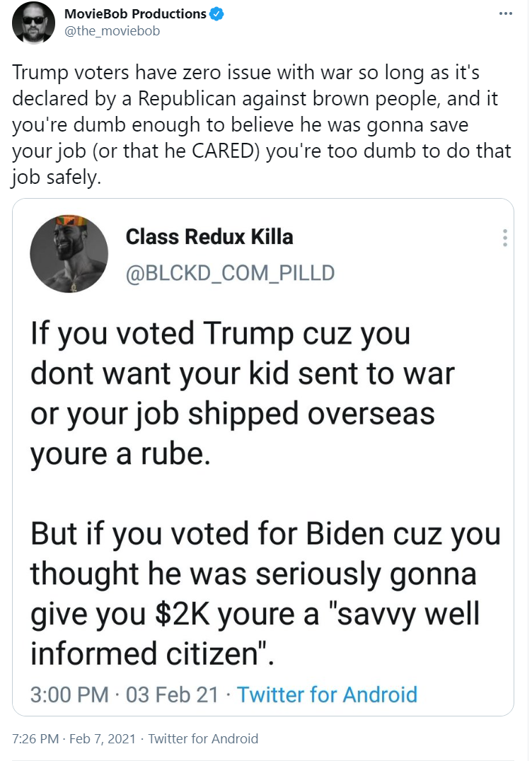Open the Class Redux Killa avatar image

(69, 254)
